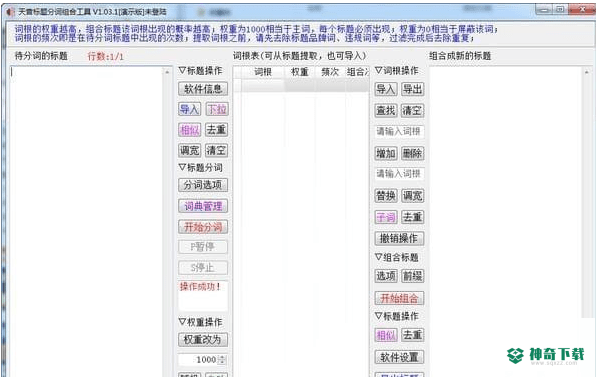
Task: Click the purple 下拉 button
Action: 217,109
